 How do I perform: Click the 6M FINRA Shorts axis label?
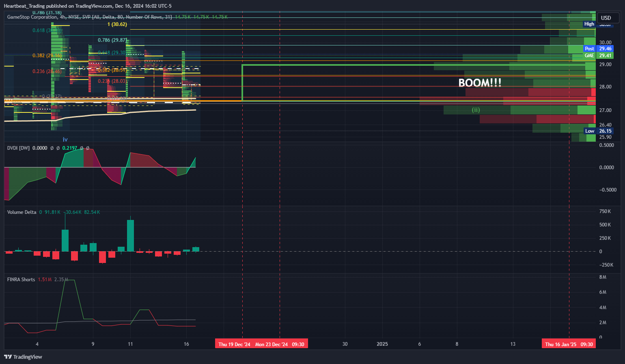pyautogui.click(x=603, y=292)
